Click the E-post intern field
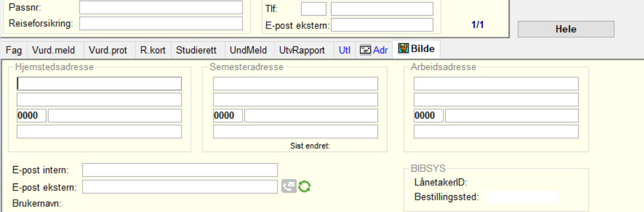Screen dimensions: 644x212 (180, 170)
